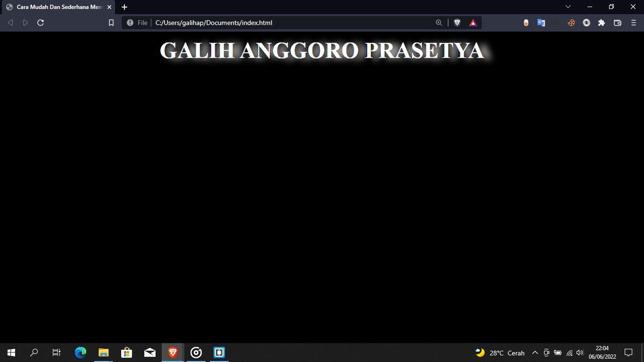Open the Brave Wallet
The height and width of the screenshot is (362, 644).
click(x=617, y=23)
